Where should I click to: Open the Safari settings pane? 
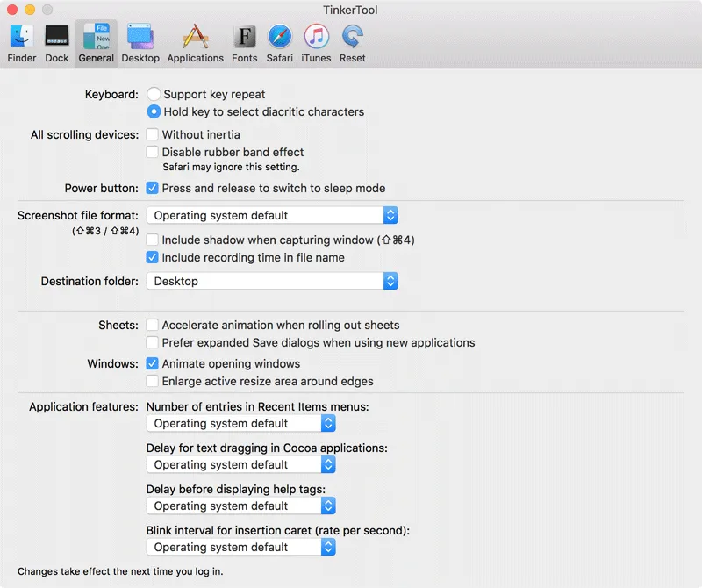[279, 39]
